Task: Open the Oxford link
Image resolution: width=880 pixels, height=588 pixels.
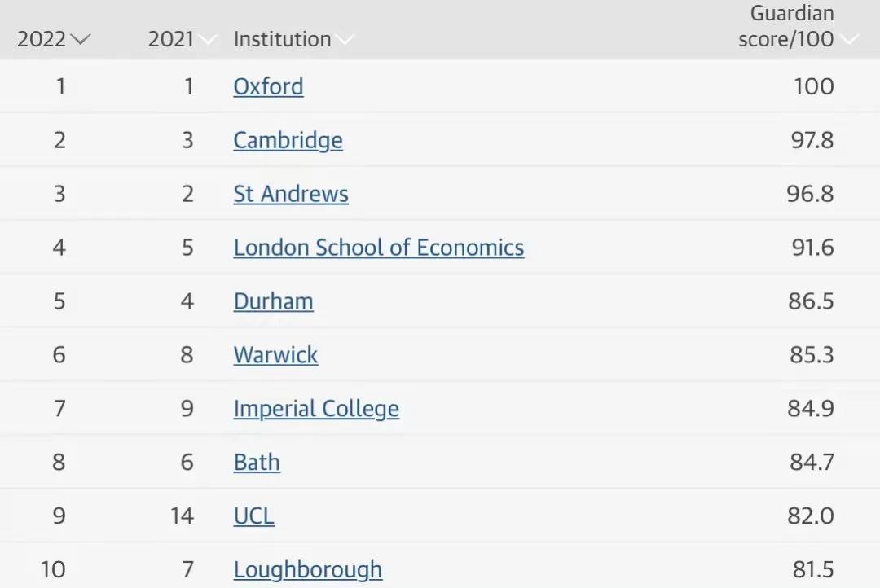Action: pyautogui.click(x=268, y=87)
